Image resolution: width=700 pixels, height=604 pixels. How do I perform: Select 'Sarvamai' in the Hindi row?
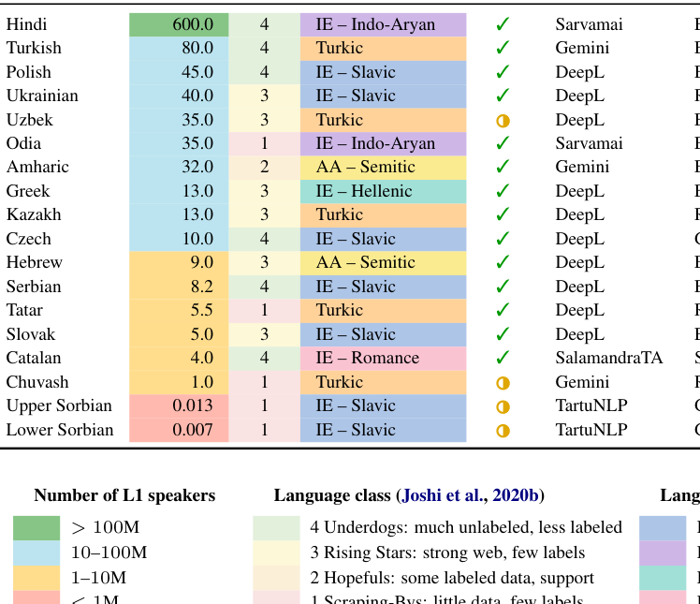[589, 24]
